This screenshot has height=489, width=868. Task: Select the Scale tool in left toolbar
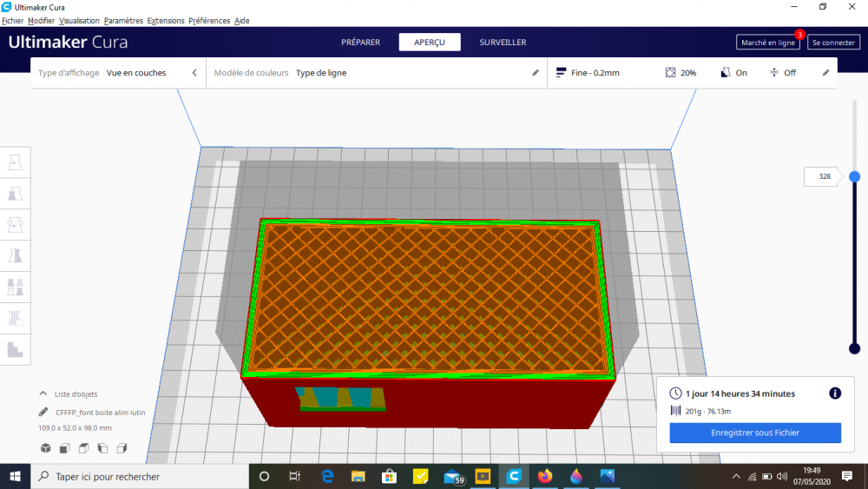point(15,194)
